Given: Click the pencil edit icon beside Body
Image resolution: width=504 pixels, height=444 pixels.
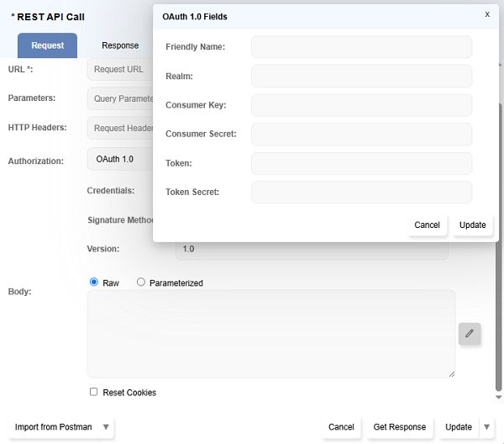Looking at the screenshot, I should click(x=470, y=334).
